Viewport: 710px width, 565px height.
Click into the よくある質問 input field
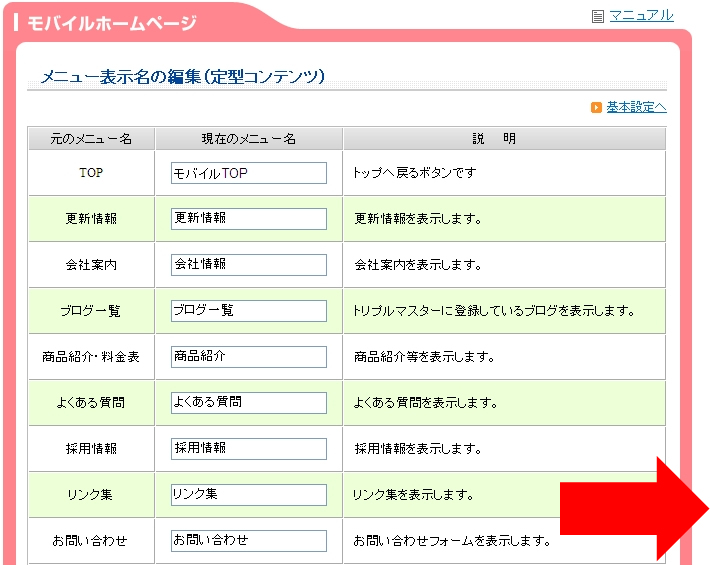coord(249,403)
